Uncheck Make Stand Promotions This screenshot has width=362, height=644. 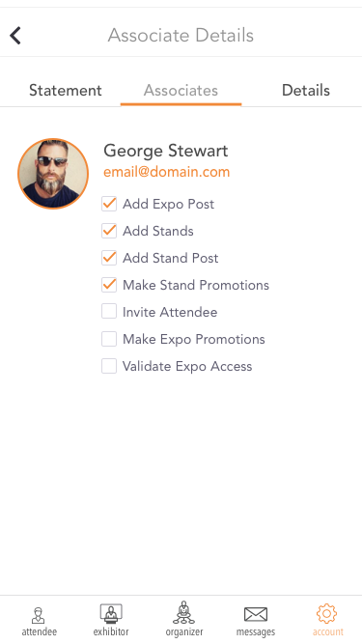[x=109, y=285]
